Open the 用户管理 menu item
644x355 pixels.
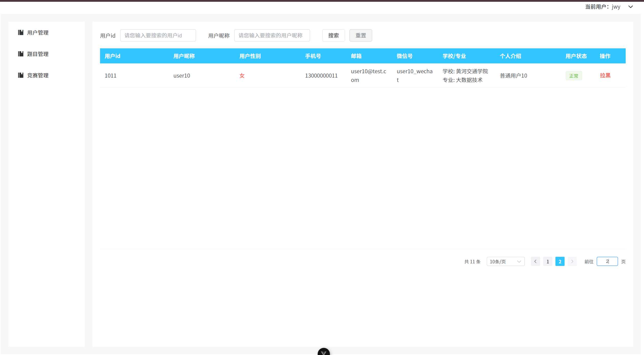38,33
